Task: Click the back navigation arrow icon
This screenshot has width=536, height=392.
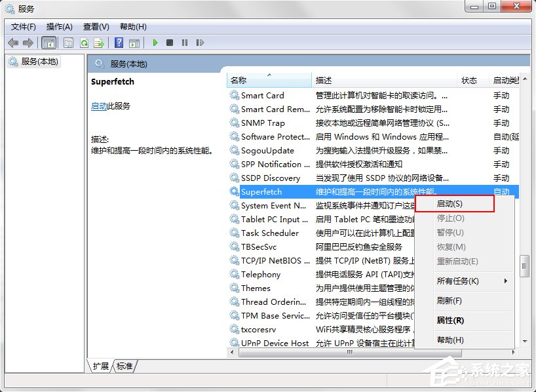Action: pyautogui.click(x=14, y=43)
